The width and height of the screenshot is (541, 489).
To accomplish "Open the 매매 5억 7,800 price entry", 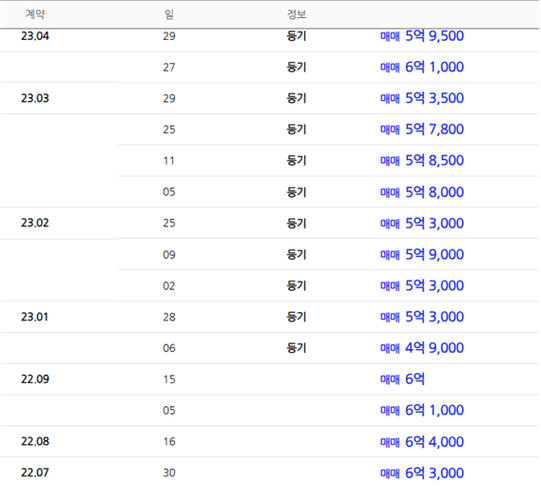I will pos(422,129).
